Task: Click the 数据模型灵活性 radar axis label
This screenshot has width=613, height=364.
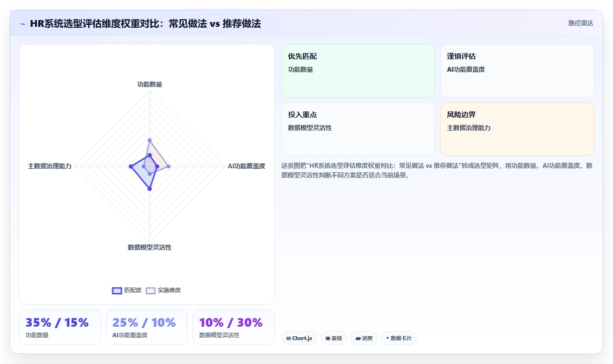Action: [149, 247]
